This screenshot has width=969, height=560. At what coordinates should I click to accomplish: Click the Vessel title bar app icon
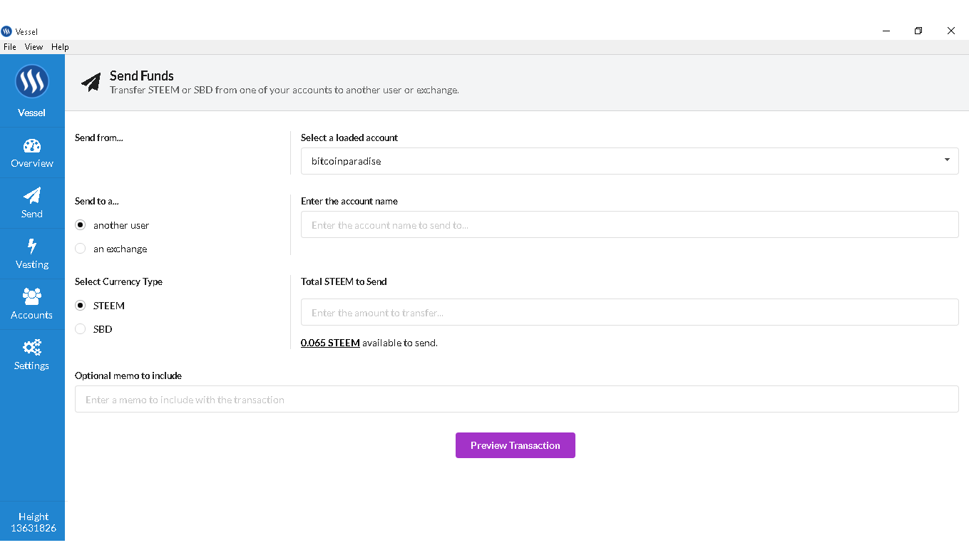(6, 31)
